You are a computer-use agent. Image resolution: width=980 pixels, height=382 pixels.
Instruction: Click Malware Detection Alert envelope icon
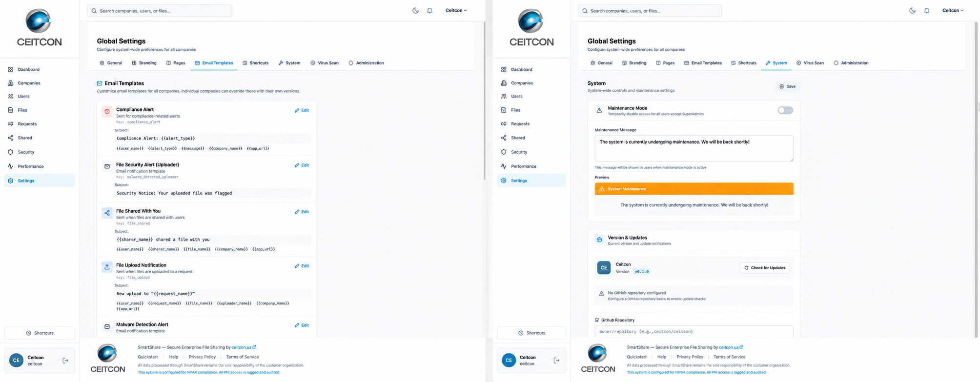click(107, 326)
